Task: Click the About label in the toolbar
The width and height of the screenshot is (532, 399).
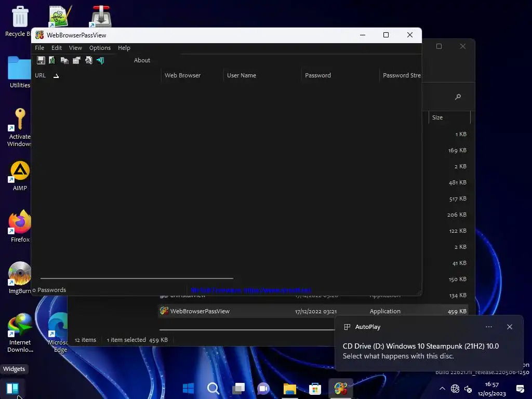Action: (142, 60)
